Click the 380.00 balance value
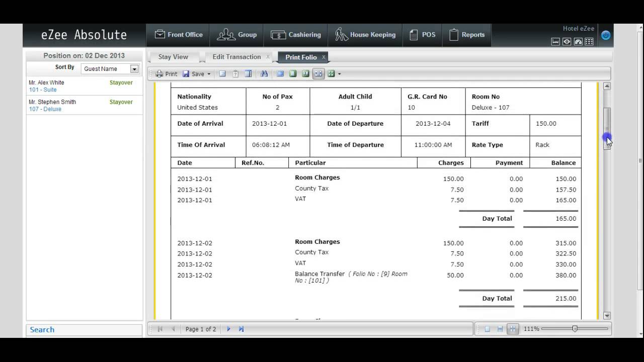This screenshot has width=644, height=362. click(x=566, y=276)
